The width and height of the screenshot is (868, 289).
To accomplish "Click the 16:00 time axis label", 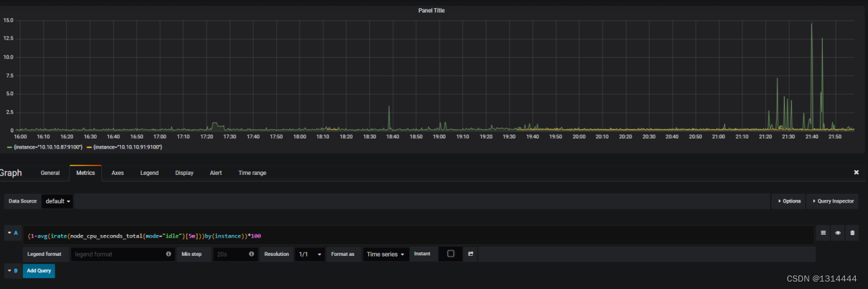I will coord(20,136).
